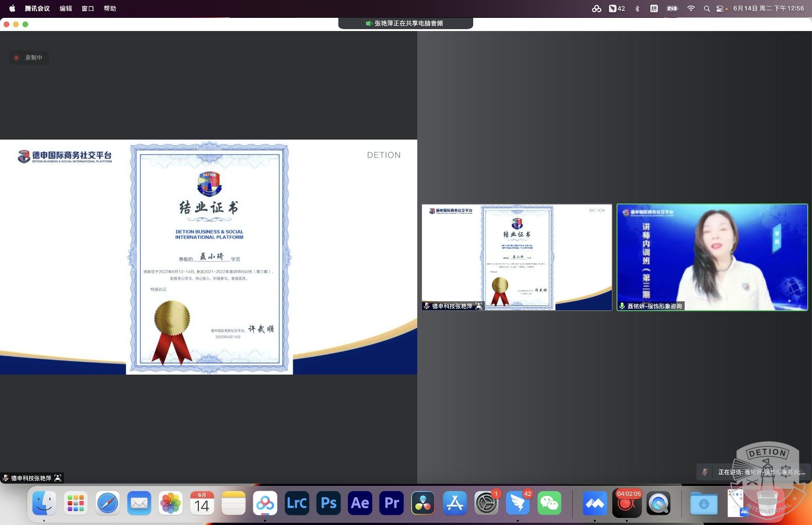Open Notes app in the Dock
The width and height of the screenshot is (812, 525).
coord(234,503)
